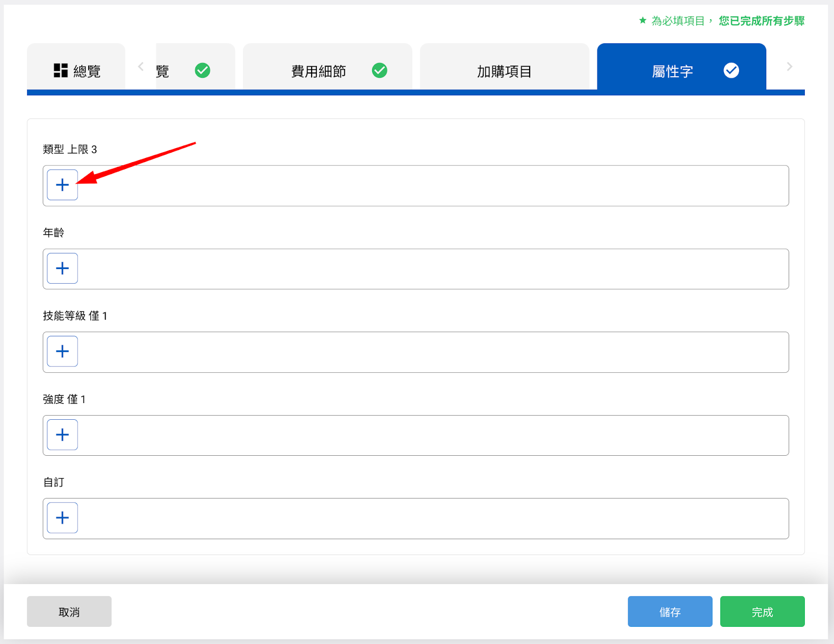Click the 您已完成所有步驟 status text

762,21
